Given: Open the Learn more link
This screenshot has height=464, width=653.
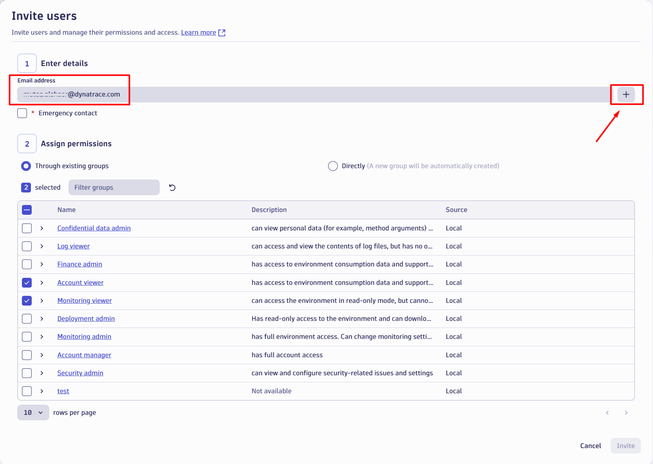Looking at the screenshot, I should (198, 33).
